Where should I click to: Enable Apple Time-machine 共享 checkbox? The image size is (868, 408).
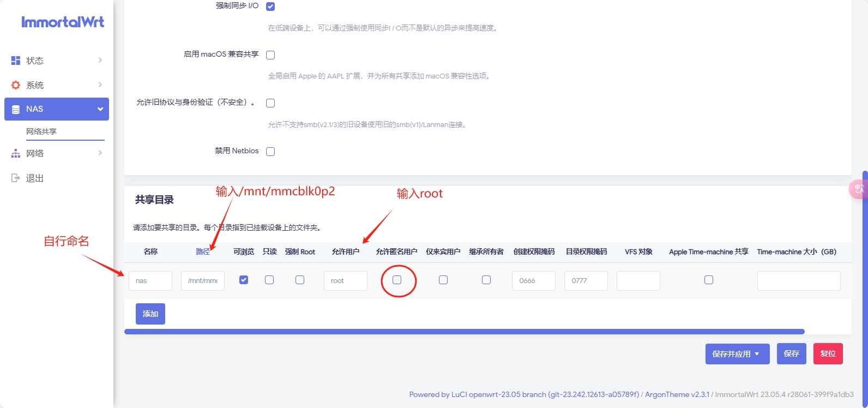(x=709, y=280)
